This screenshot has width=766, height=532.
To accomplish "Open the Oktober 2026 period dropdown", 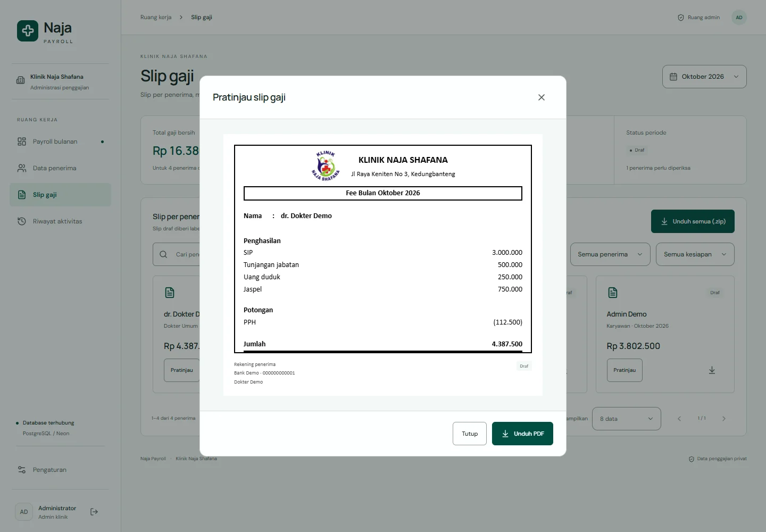I will point(704,77).
